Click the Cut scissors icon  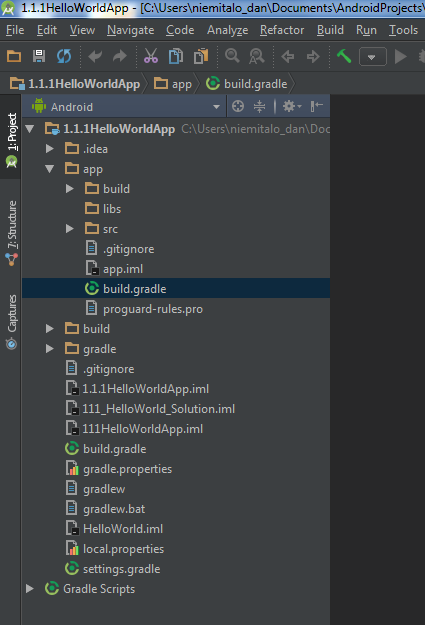click(x=151, y=56)
